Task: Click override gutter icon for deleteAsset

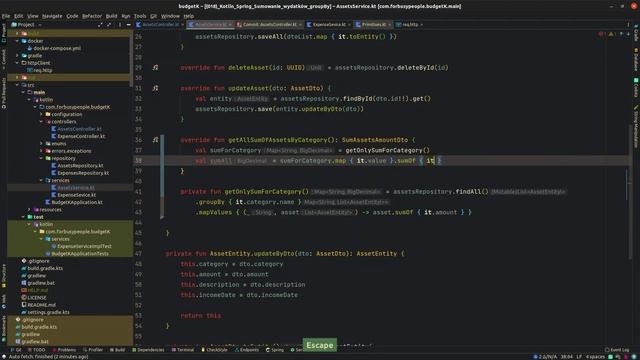Action: [x=155, y=68]
